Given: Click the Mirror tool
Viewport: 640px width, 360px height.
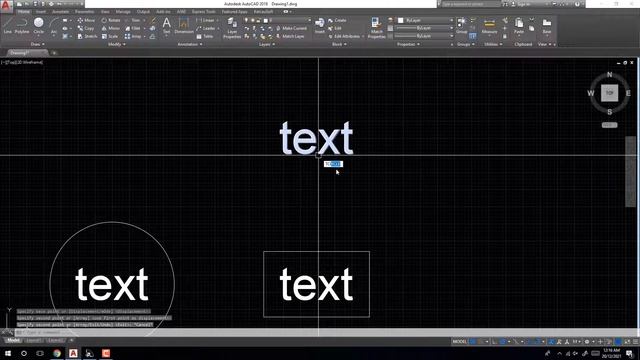Looking at the screenshot, I should (x=111, y=28).
